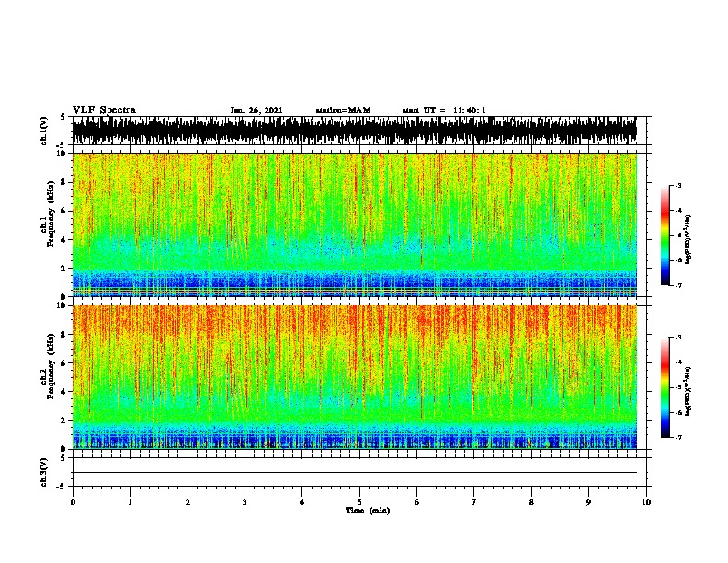Click the "ch.3(V)" axis label

tap(44, 472)
